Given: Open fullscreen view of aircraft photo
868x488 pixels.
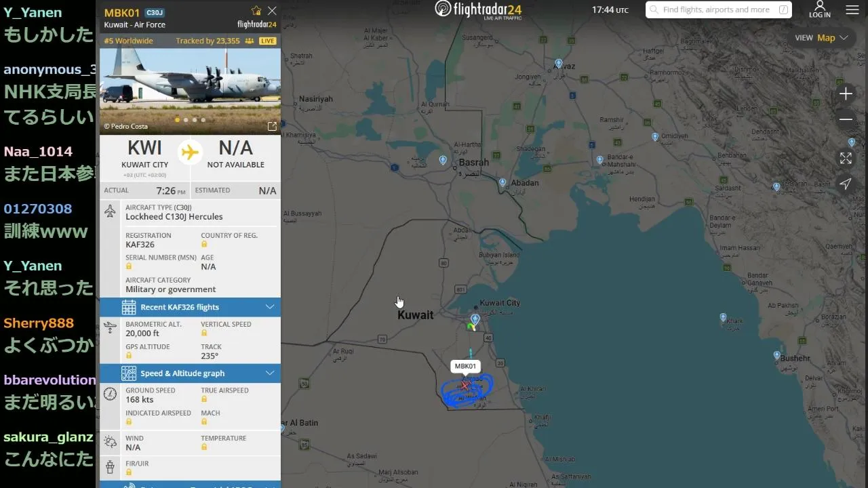Looking at the screenshot, I should click(x=272, y=126).
